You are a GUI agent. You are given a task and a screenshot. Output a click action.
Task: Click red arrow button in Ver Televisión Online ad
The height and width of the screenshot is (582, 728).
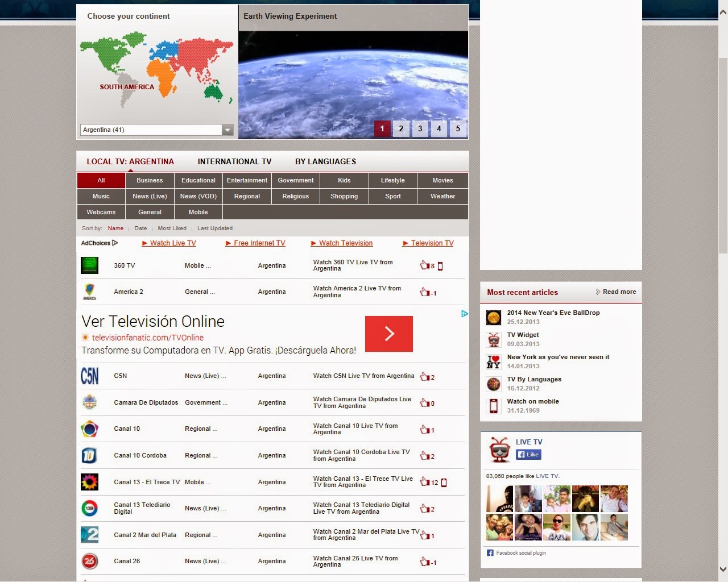click(389, 334)
